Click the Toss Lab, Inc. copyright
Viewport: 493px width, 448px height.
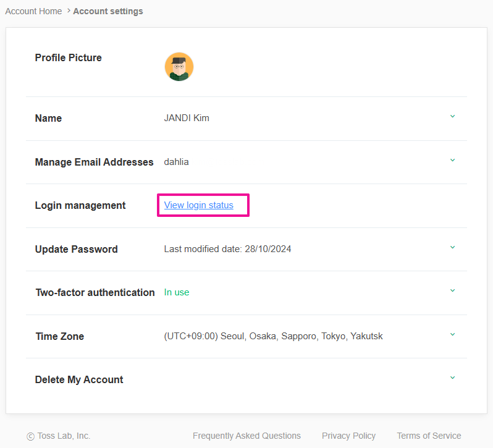coord(59,436)
